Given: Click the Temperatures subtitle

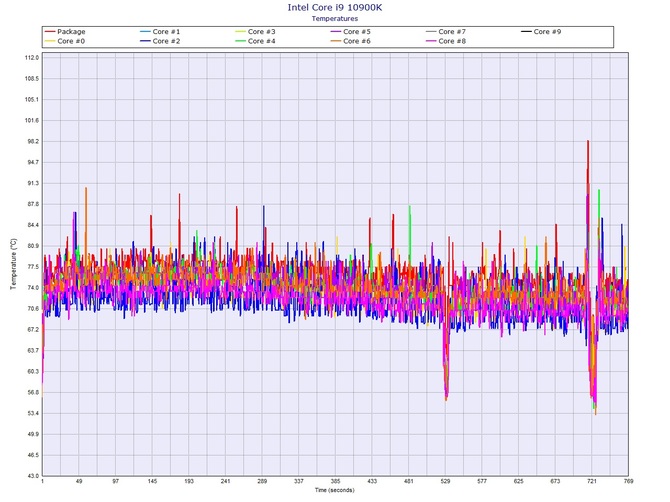Looking at the screenshot, I should click(335, 18).
